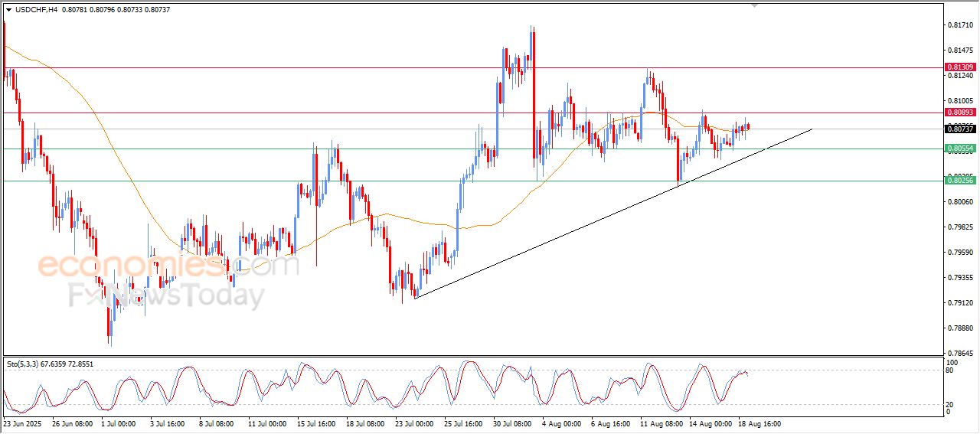Click the 0.81475 price axis label
Viewport: 980px width, 434px height.
coord(960,51)
